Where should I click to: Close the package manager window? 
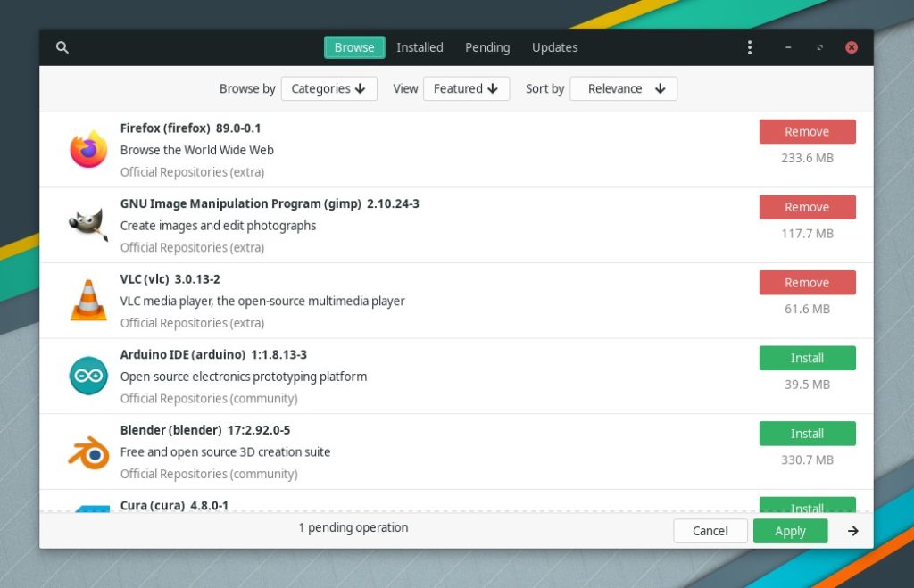tap(852, 47)
